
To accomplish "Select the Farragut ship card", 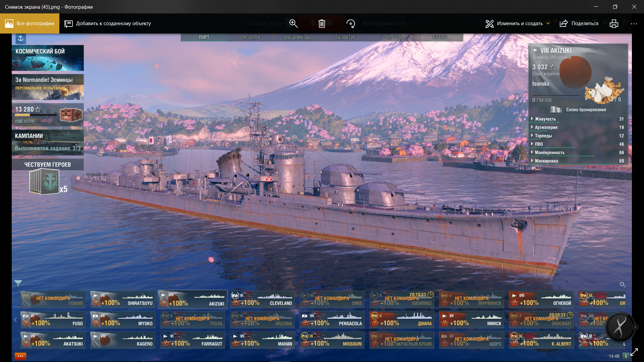I will [x=193, y=340].
